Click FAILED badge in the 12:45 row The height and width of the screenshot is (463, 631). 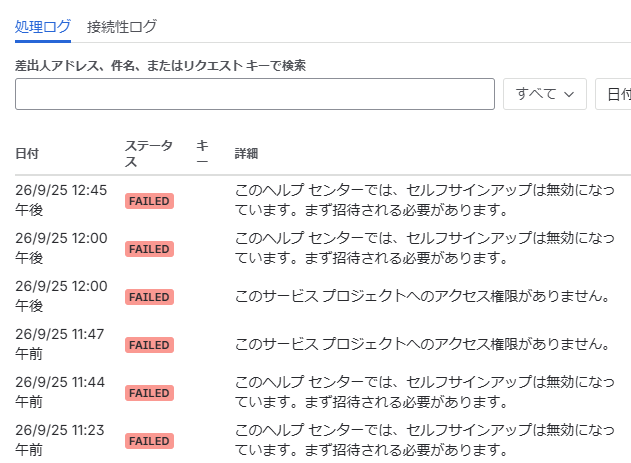[149, 201]
